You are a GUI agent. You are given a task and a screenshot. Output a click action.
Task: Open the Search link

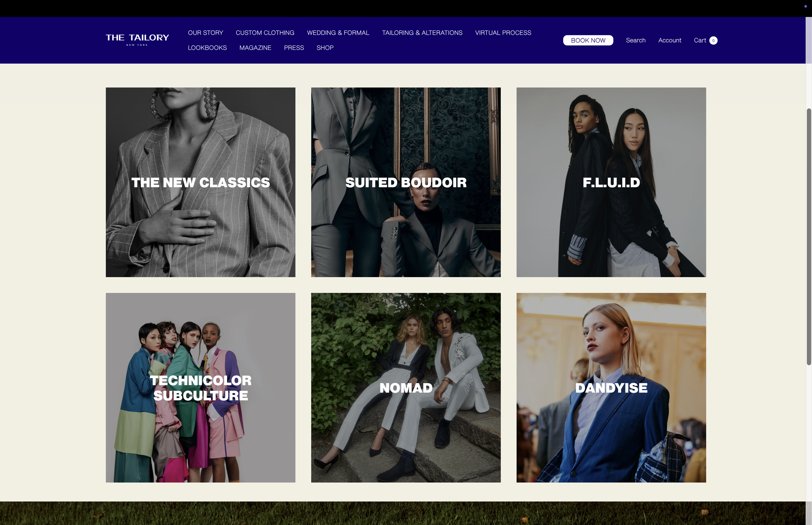636,40
